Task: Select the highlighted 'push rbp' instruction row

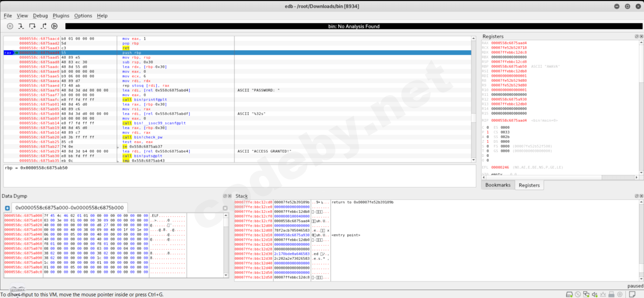Action: pyautogui.click(x=237, y=52)
